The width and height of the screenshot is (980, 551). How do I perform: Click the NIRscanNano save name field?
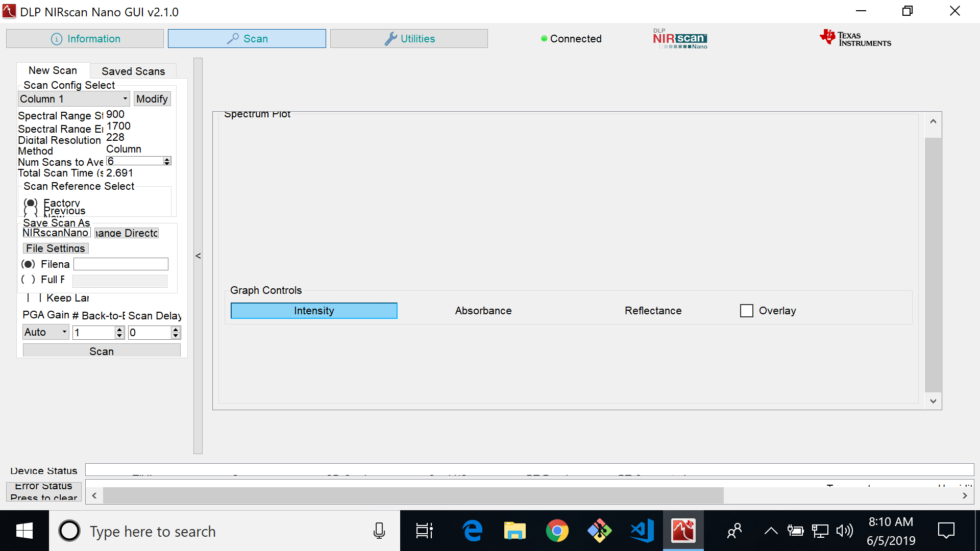56,233
